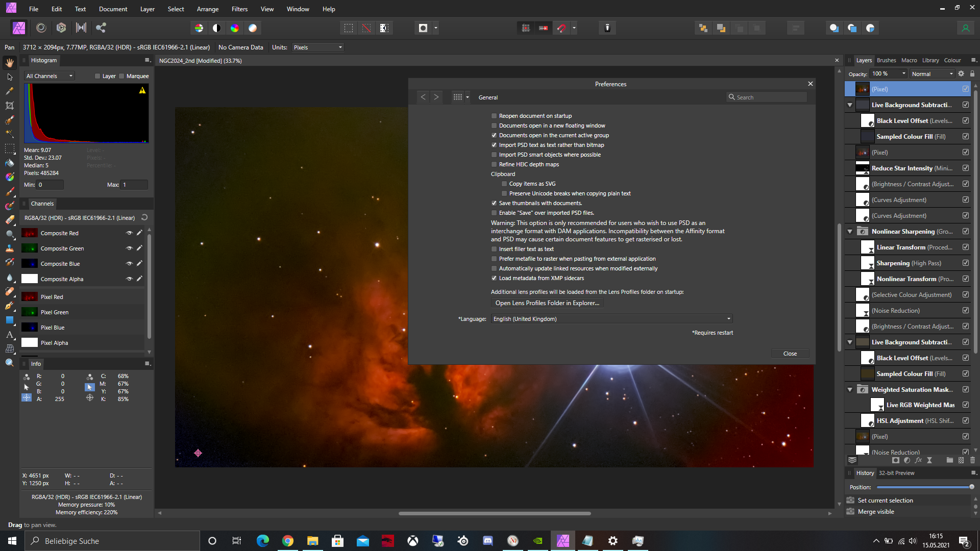This screenshot has height=551, width=980.
Task: Click Invert Pixel Selection icon
Action: (x=384, y=28)
